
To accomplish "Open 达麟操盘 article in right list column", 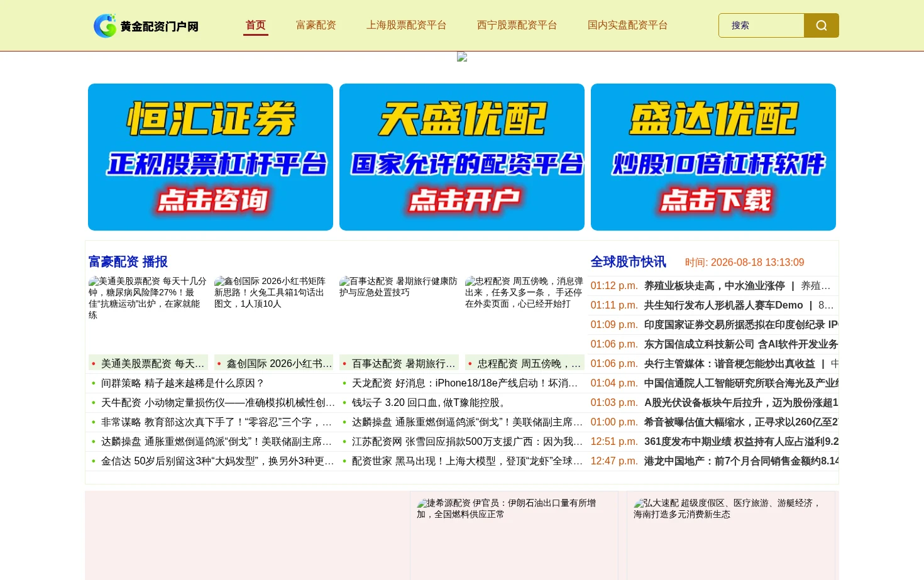I will (x=468, y=422).
